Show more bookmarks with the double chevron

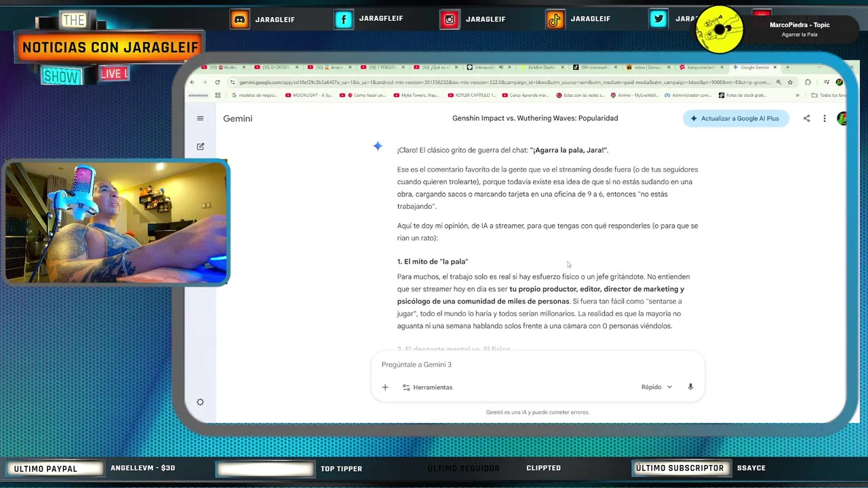coord(797,95)
